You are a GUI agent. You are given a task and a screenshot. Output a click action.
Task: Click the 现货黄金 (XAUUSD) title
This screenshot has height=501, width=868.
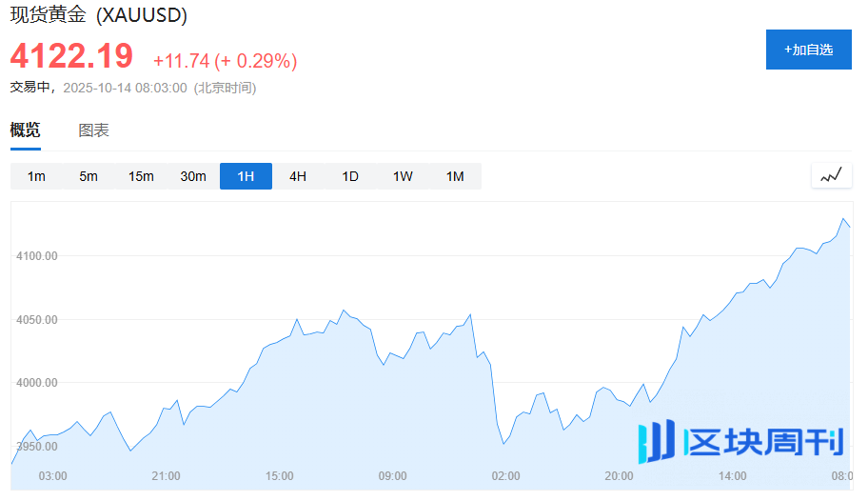coord(99,15)
